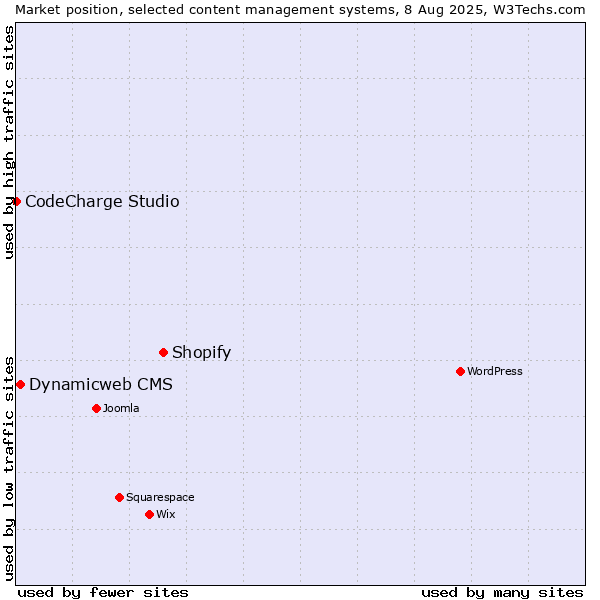
Task: Select the 'WordPress' label text
Action: point(495,371)
